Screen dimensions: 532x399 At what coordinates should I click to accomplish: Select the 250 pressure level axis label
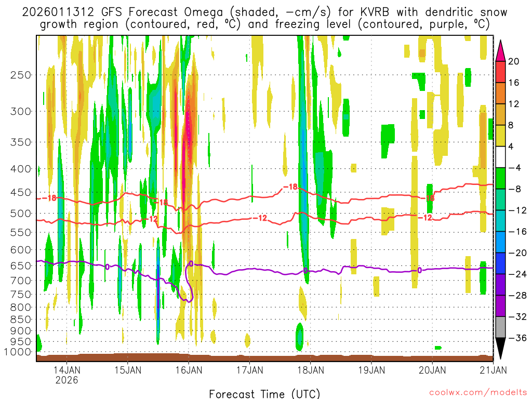pyautogui.click(x=20, y=75)
